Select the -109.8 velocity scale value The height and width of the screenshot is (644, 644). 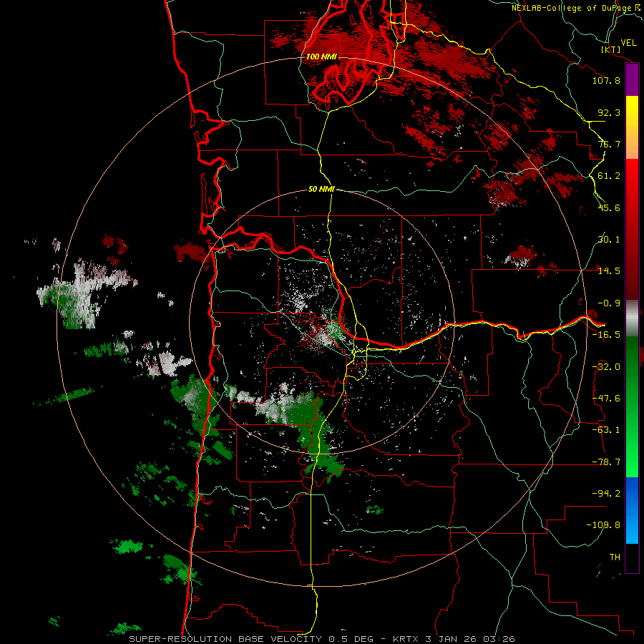603,525
